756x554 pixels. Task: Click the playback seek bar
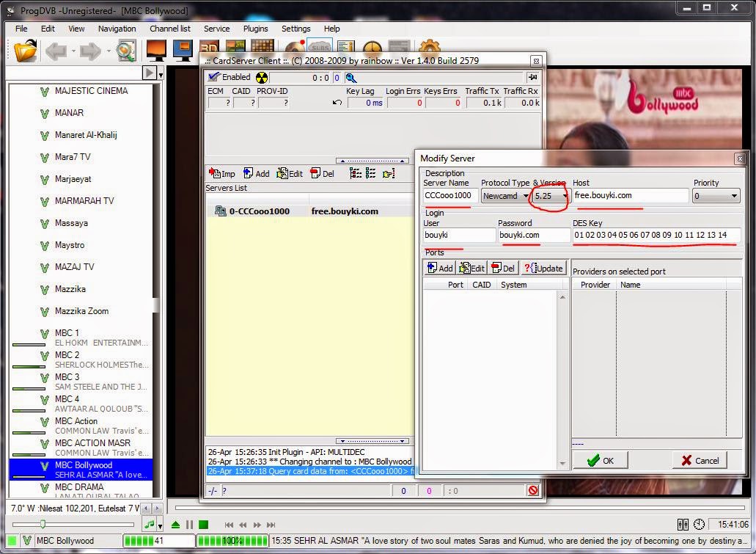(x=460, y=507)
